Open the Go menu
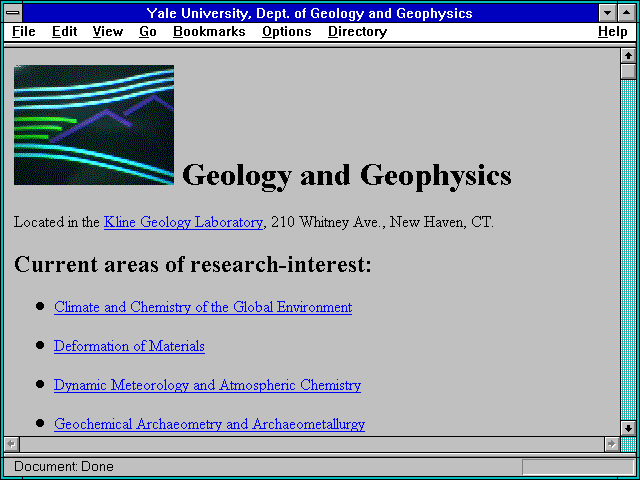The width and height of the screenshot is (640, 480). 148,31
